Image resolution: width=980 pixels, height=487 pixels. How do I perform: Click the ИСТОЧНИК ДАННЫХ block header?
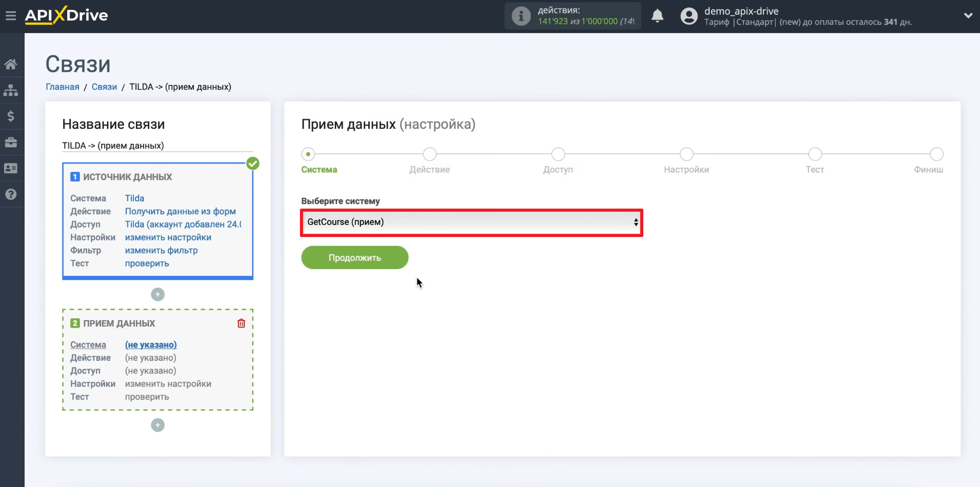tap(128, 177)
